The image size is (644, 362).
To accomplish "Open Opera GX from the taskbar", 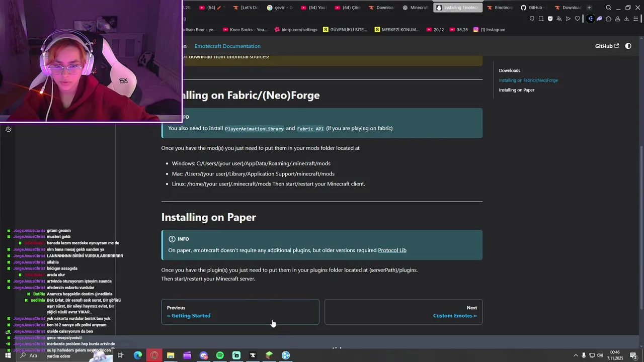I will (154, 355).
